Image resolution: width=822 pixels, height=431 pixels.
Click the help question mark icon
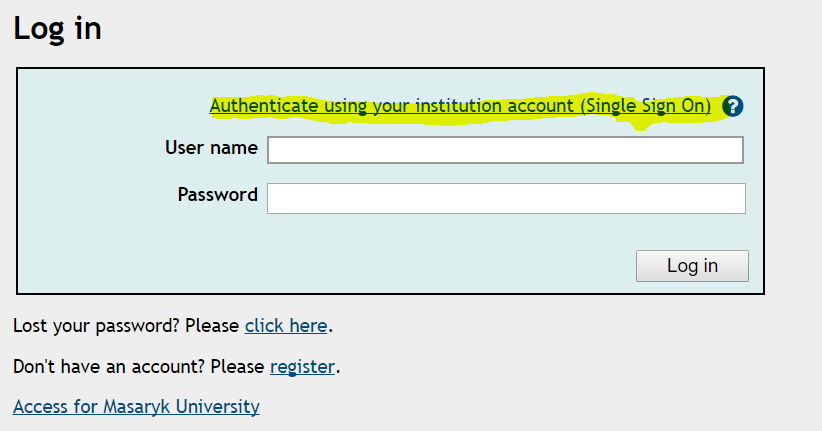click(733, 106)
